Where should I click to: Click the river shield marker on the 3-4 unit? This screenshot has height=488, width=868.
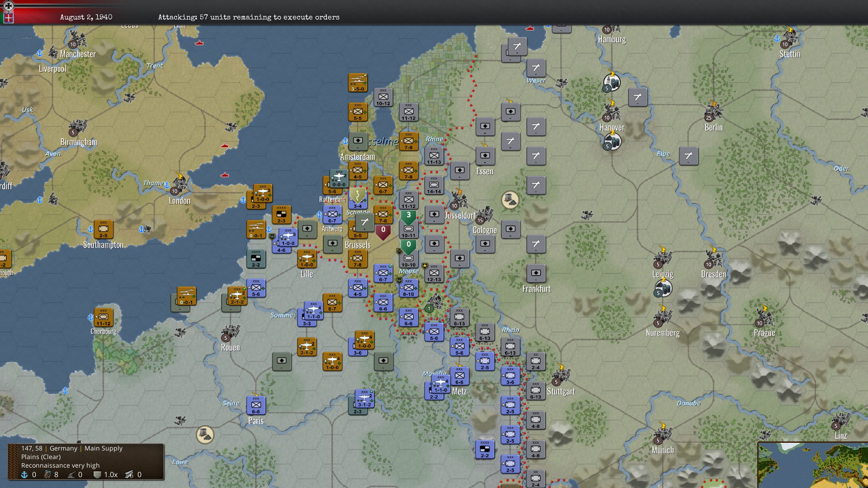(358, 195)
